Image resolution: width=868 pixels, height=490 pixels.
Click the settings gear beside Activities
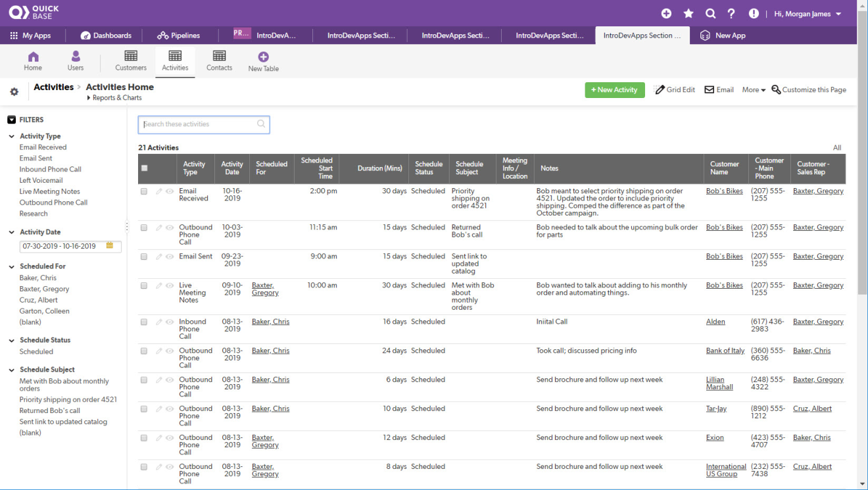[14, 92]
